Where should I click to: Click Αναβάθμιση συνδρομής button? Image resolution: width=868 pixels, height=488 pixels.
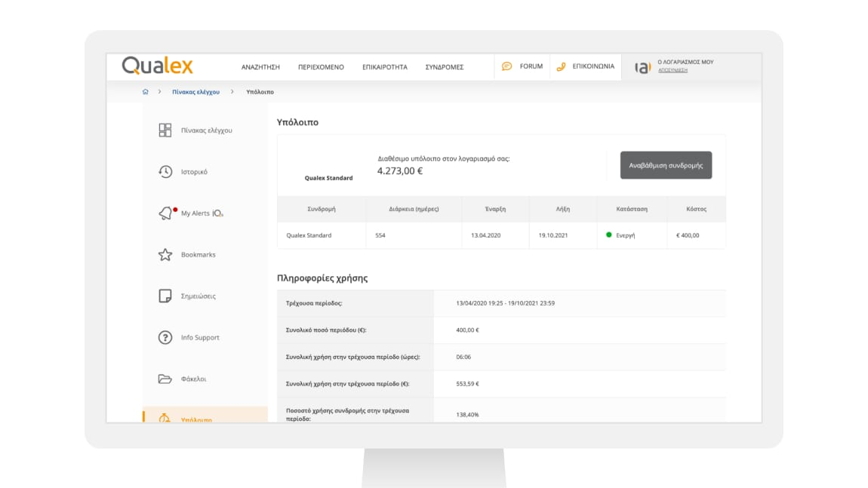666,165
